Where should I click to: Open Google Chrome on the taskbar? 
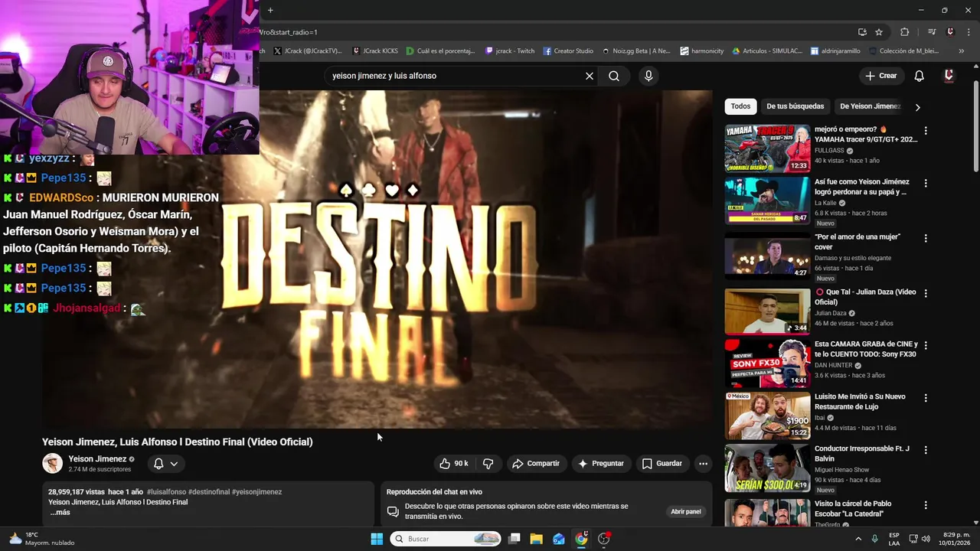581,539
